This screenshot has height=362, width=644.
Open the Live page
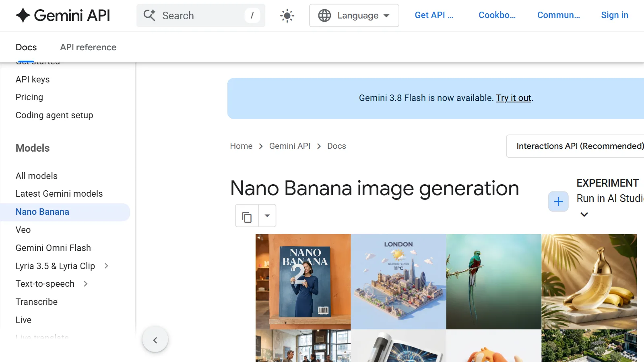tap(23, 320)
